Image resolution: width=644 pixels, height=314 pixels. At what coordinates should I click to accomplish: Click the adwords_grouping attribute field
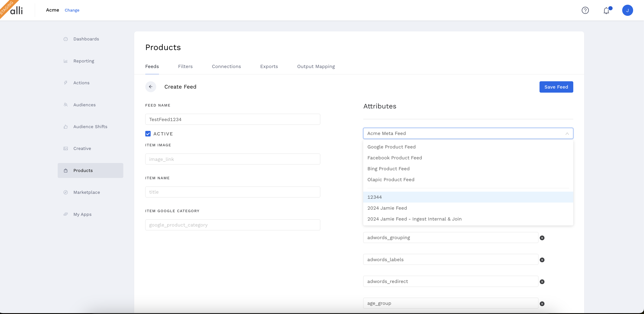pos(450,238)
